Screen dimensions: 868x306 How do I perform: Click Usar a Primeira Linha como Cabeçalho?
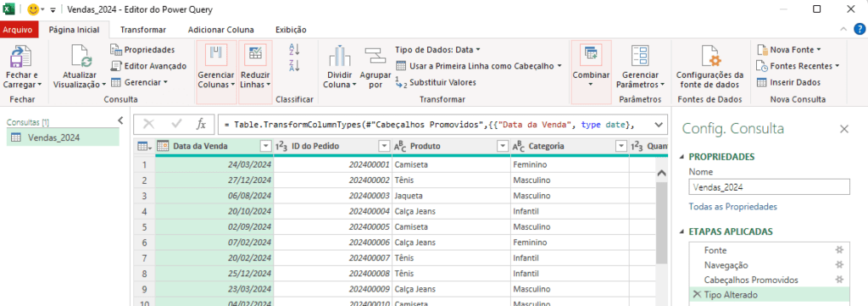(478, 66)
